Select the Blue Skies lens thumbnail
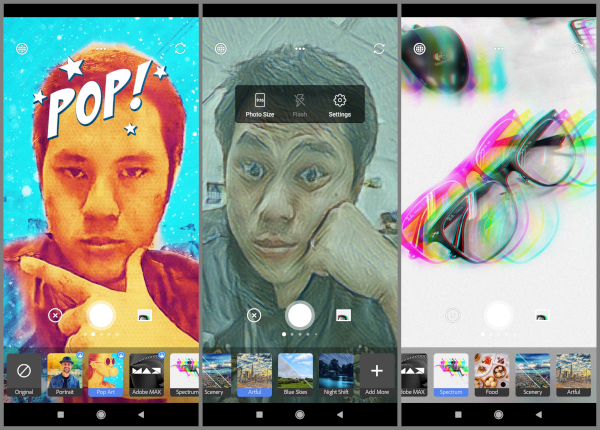The width and height of the screenshot is (600, 430). point(295,375)
